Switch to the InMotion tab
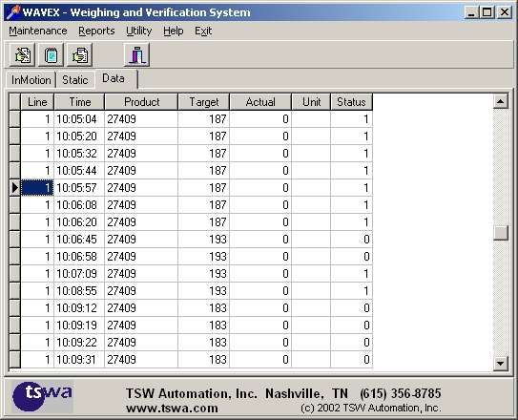Viewport: 518px width, 420px height. pyautogui.click(x=31, y=80)
